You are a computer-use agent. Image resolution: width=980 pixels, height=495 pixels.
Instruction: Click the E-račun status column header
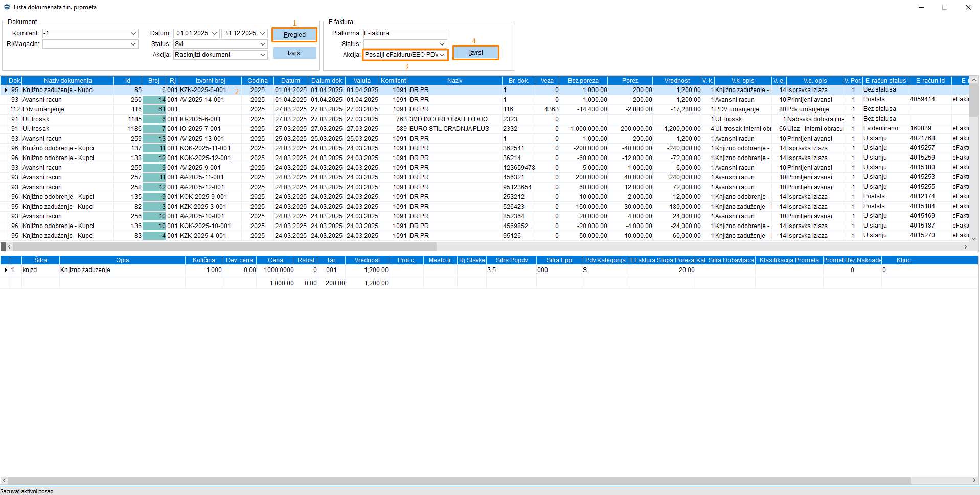[x=885, y=81]
